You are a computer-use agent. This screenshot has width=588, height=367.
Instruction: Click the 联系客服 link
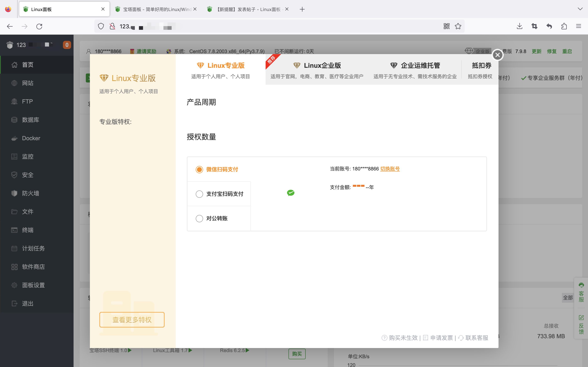pyautogui.click(x=473, y=338)
